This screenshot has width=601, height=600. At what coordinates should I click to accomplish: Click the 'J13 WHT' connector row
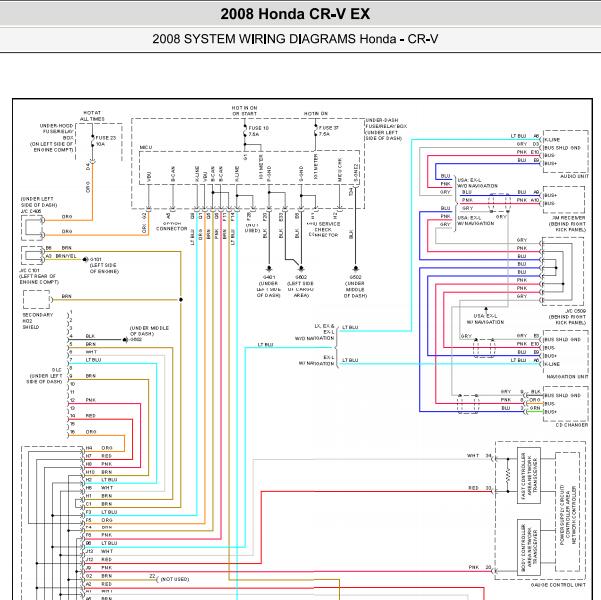[99, 551]
